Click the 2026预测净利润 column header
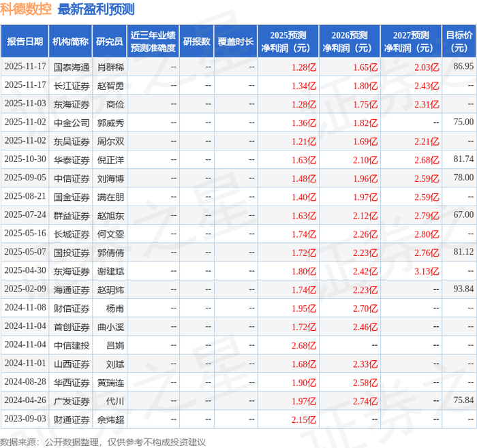Screen dimensions: 477x448 [350, 42]
